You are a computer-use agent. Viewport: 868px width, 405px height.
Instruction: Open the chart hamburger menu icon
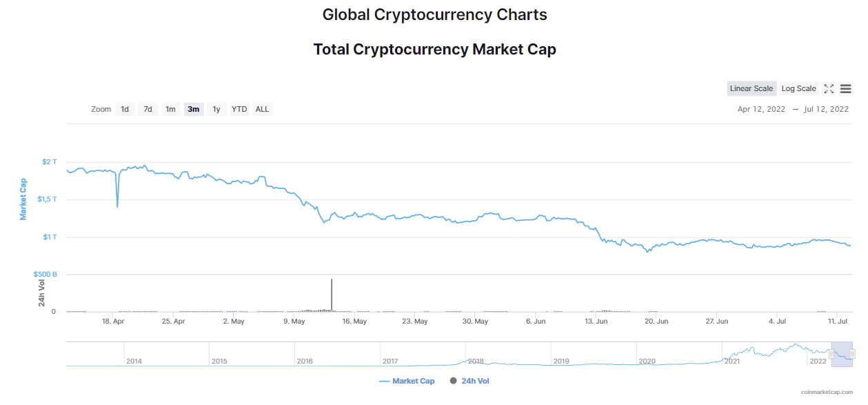(846, 88)
